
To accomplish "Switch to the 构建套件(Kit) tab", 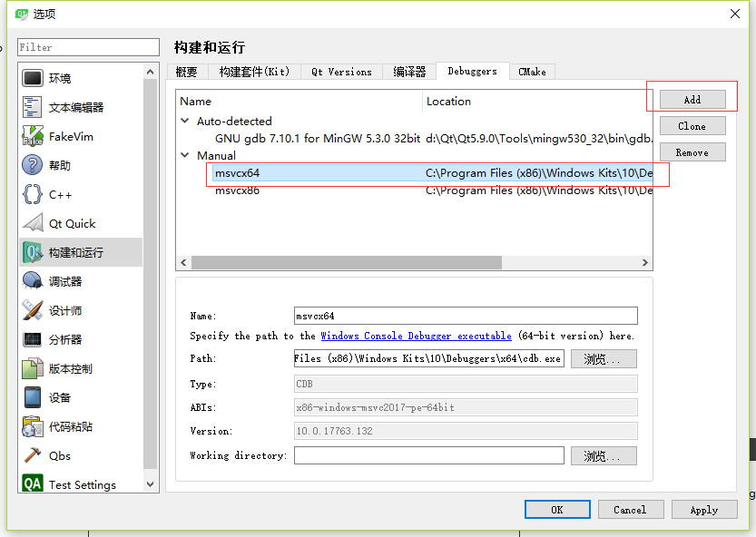I will point(254,72).
